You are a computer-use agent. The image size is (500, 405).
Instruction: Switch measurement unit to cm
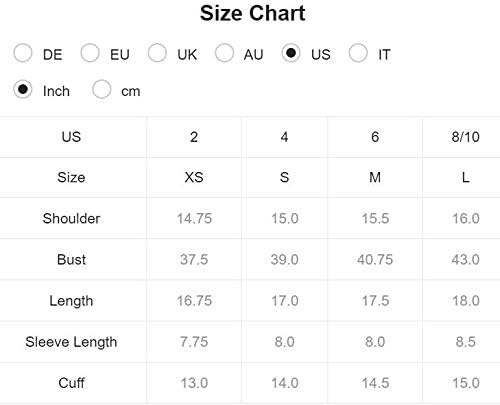pyautogui.click(x=102, y=89)
